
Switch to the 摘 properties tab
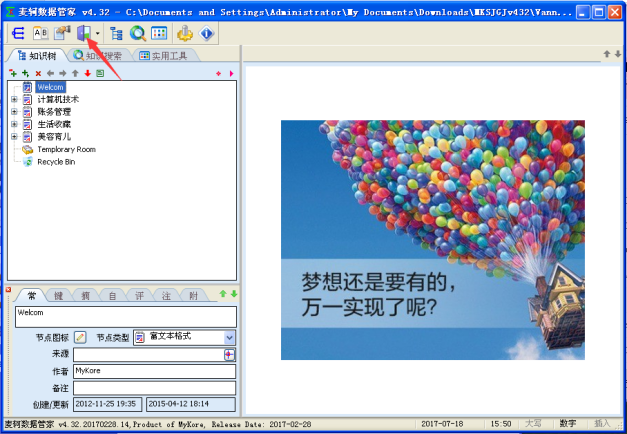85,296
